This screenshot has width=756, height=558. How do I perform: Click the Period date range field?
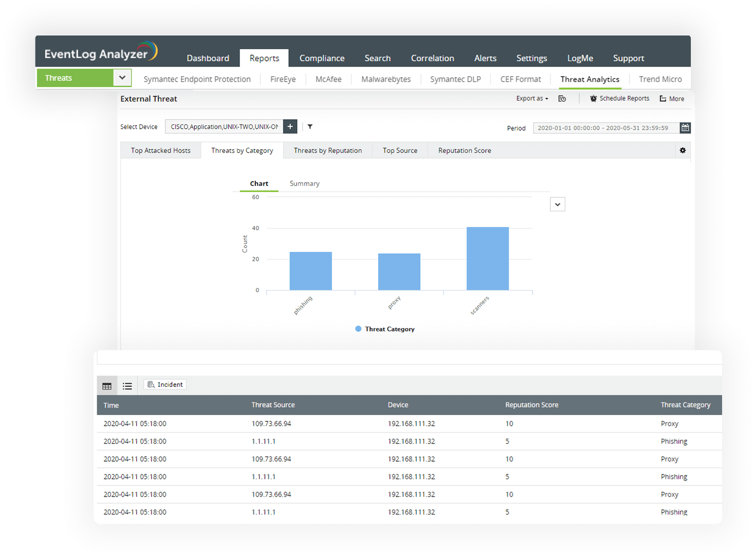tap(606, 128)
